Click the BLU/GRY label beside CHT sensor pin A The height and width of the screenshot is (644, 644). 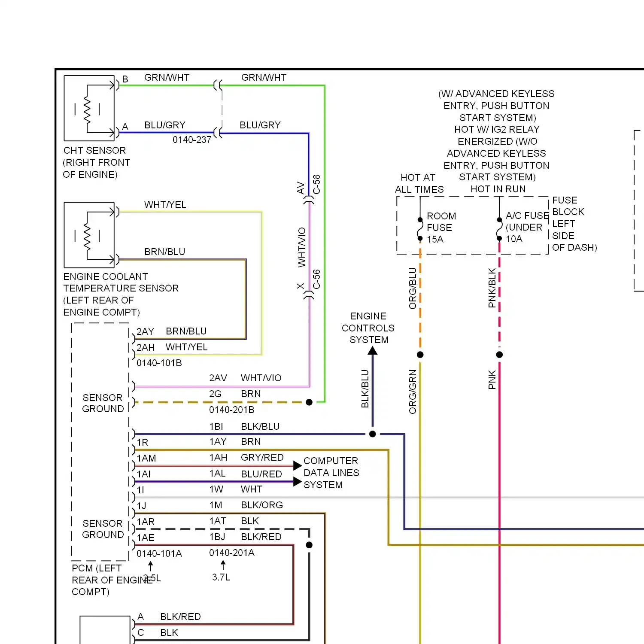point(165,125)
